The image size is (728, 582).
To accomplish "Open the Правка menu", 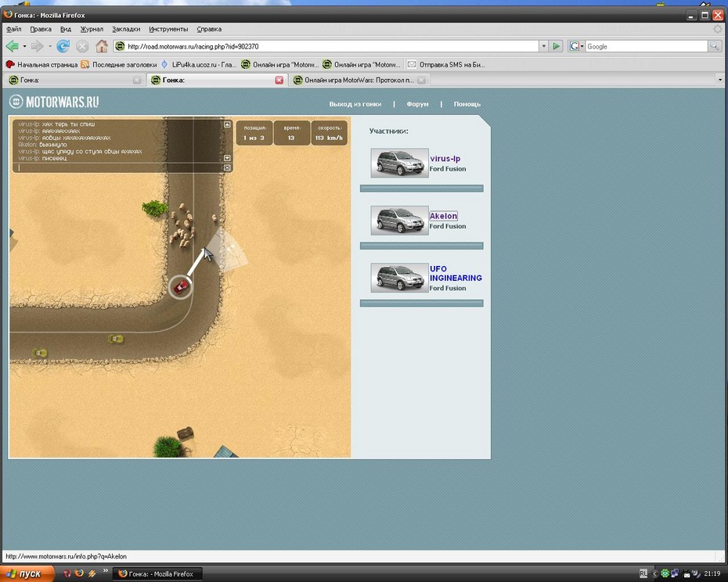I will click(x=41, y=29).
